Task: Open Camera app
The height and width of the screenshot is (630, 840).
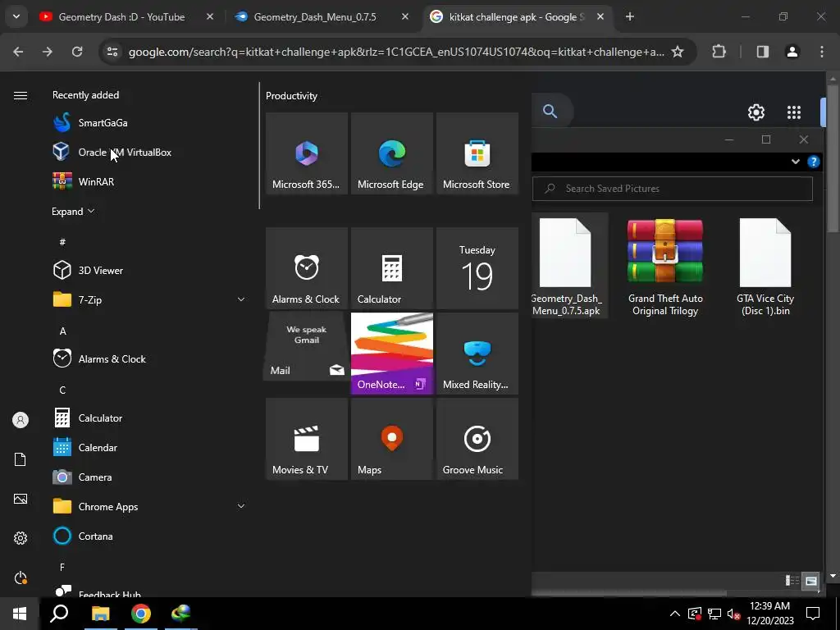Action: click(x=149, y=477)
